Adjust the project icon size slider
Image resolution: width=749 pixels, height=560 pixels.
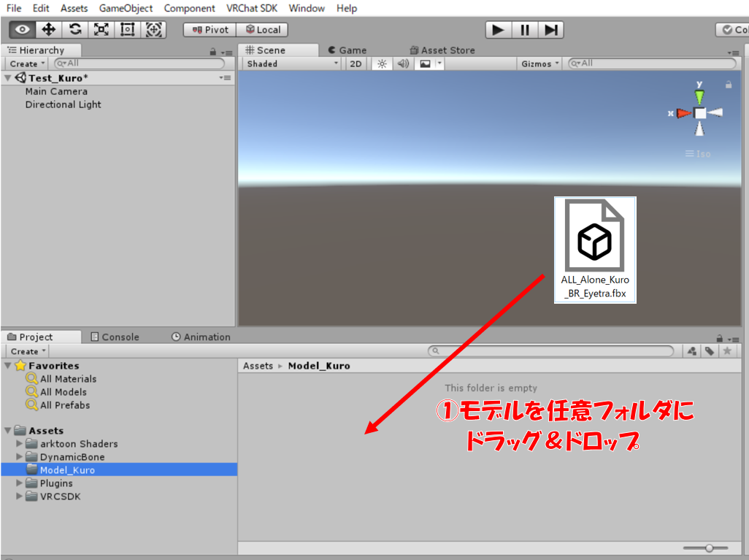click(707, 548)
